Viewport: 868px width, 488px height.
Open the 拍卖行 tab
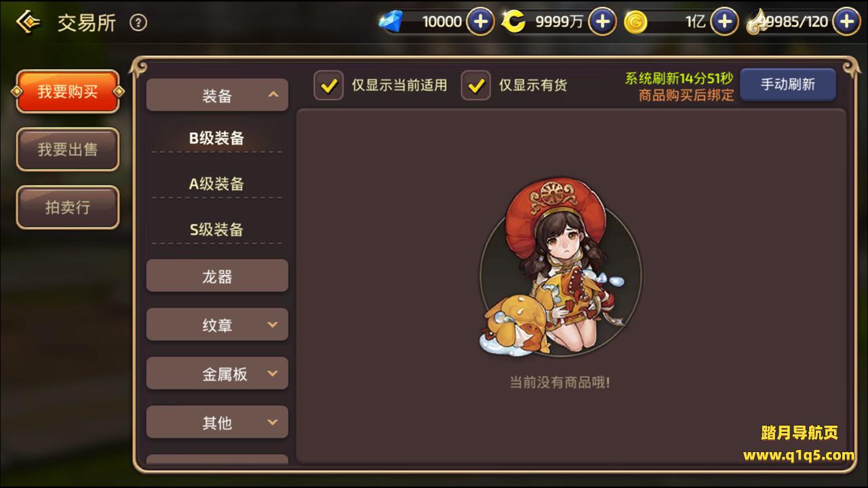[68, 207]
